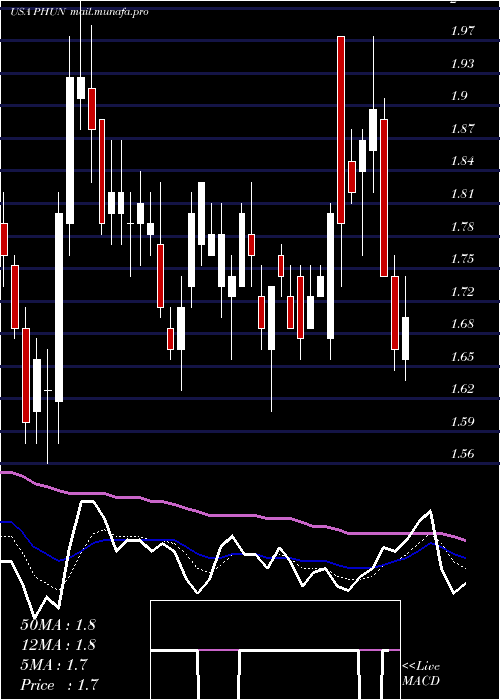Click the 12MA : 1.8 reading
This screenshot has height=700, width=500.
[58, 644]
